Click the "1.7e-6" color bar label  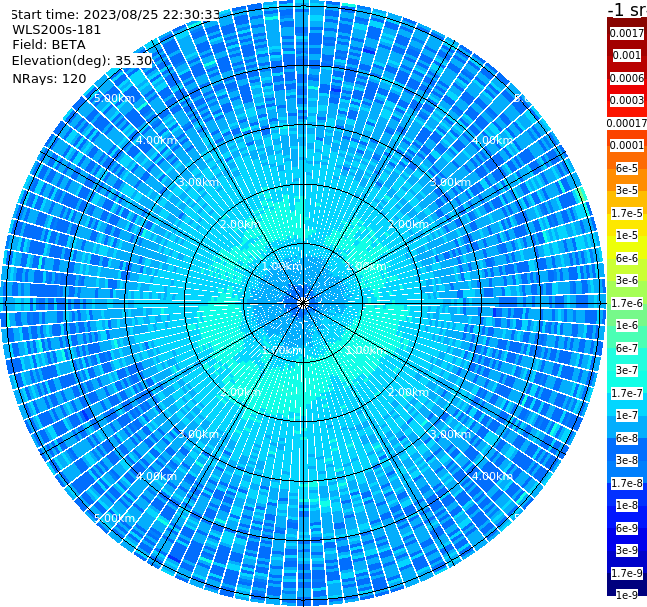627,303
